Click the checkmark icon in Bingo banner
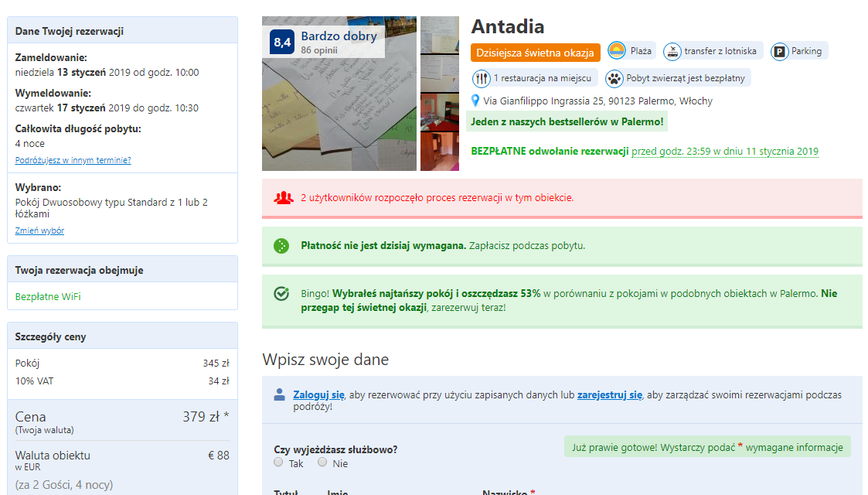Screen dimensions: 868x495 (281, 293)
